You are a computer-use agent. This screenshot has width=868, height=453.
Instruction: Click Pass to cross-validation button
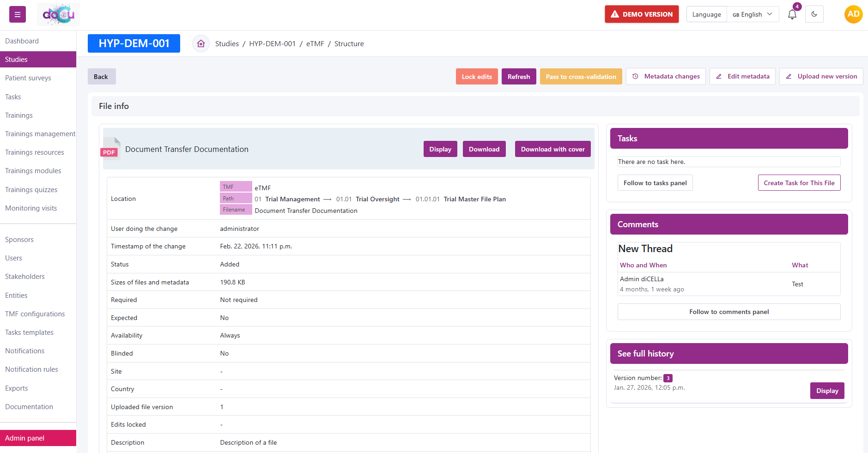581,77
